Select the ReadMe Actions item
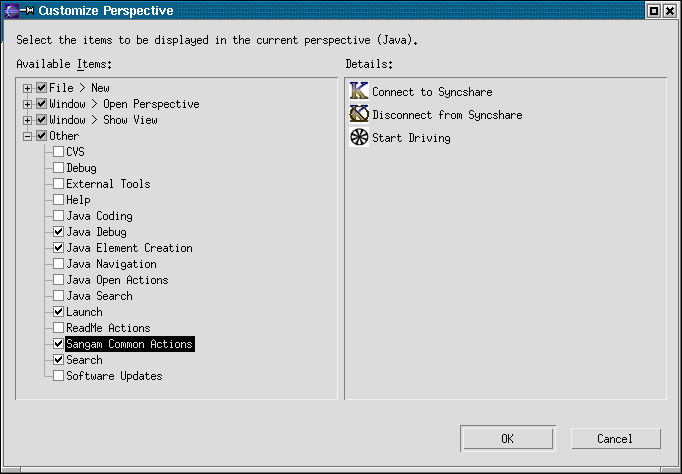682x474 pixels. (x=108, y=328)
